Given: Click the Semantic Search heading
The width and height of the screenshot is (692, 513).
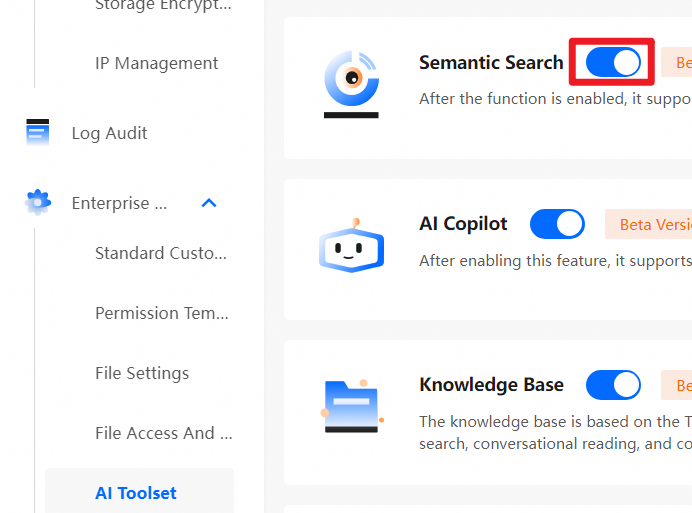Looking at the screenshot, I should [491, 63].
